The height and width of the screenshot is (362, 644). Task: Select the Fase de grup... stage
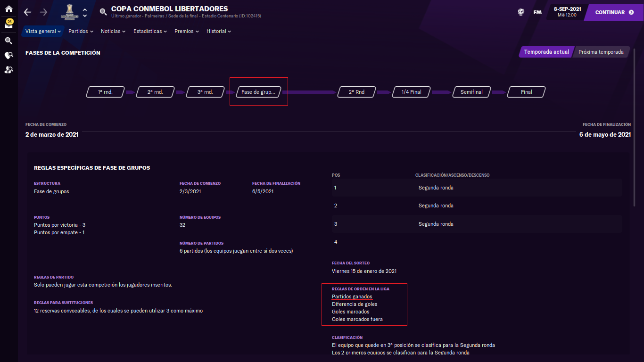coord(258,92)
